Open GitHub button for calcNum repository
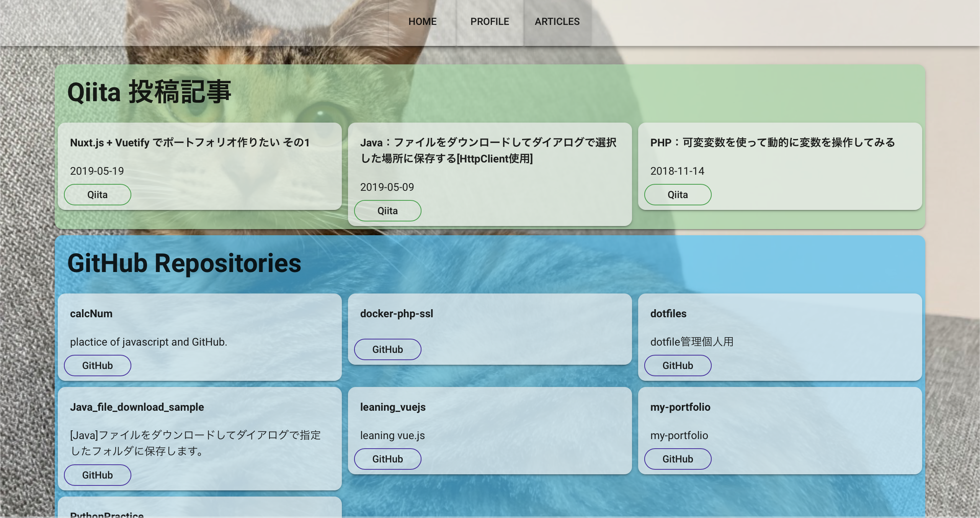Image resolution: width=980 pixels, height=518 pixels. (x=97, y=366)
